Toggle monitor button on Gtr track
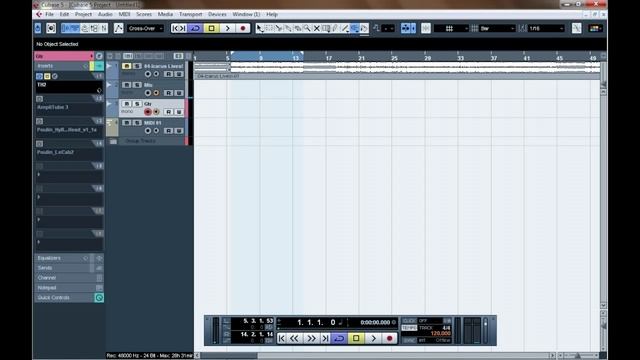Viewport: 640px width, 360px height. pyautogui.click(x=156, y=111)
